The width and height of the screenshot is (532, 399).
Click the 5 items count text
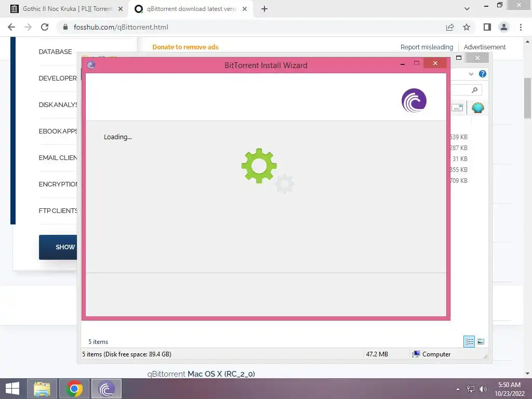click(98, 342)
